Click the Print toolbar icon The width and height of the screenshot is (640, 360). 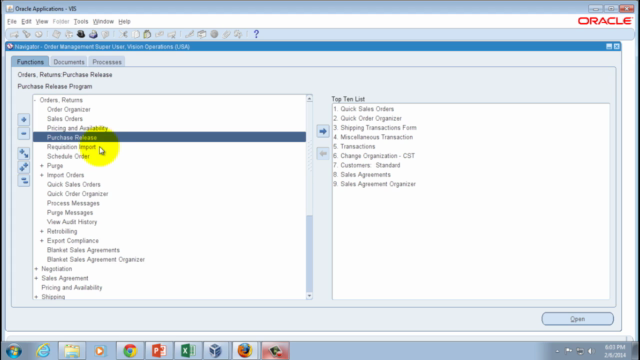click(93, 34)
